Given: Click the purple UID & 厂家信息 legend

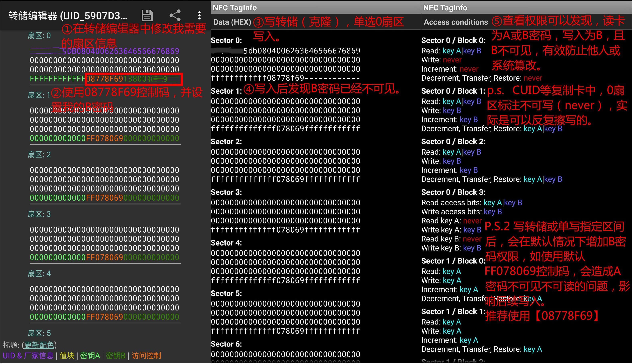Looking at the screenshot, I should [x=28, y=356].
